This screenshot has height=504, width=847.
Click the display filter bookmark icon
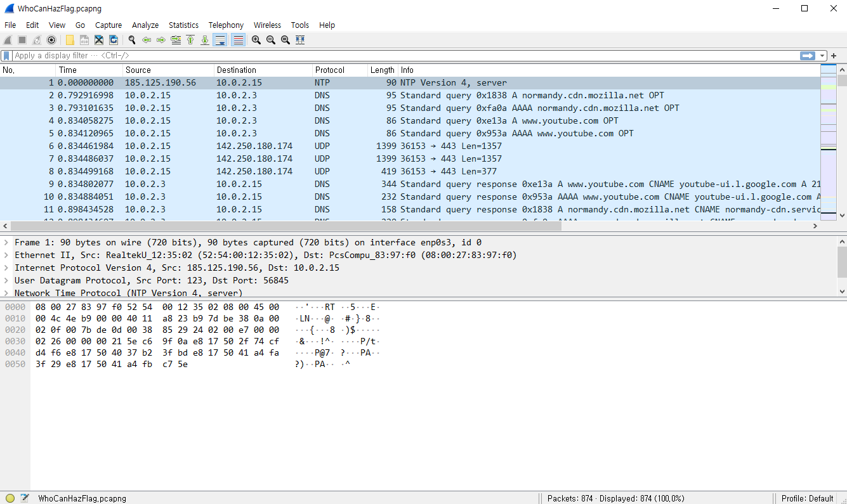click(x=6, y=56)
